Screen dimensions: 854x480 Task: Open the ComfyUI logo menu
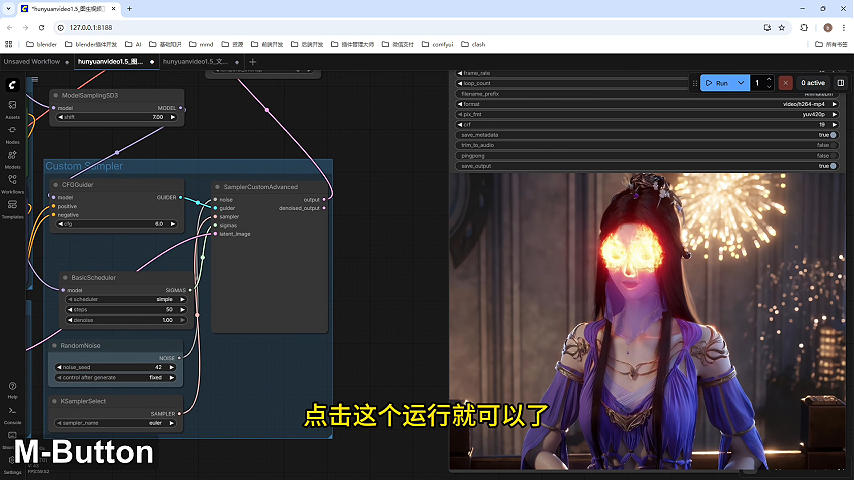click(12, 85)
